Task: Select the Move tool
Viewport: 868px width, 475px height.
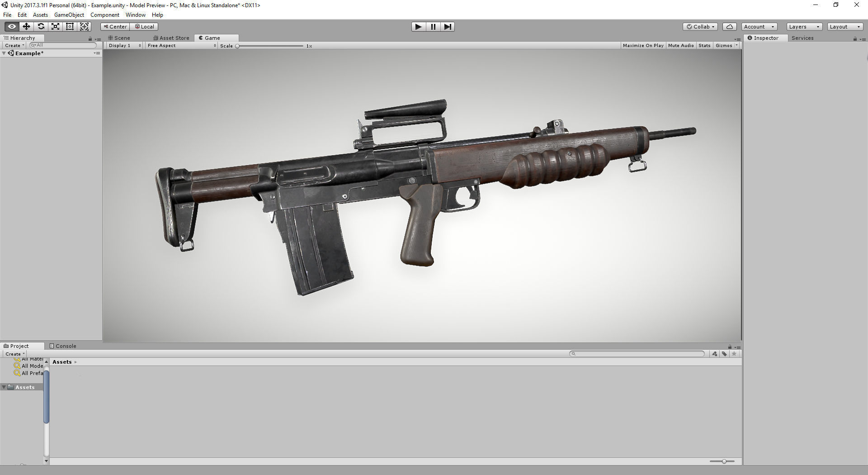Action: point(26,27)
